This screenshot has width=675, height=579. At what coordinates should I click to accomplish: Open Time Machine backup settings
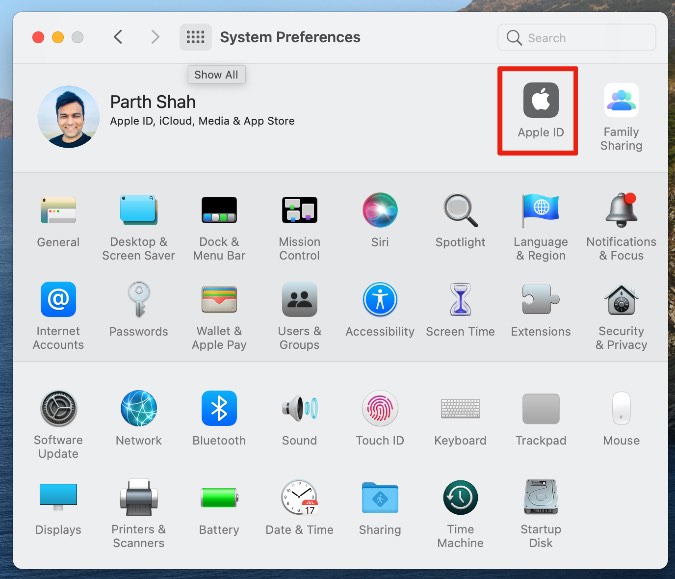coord(460,498)
